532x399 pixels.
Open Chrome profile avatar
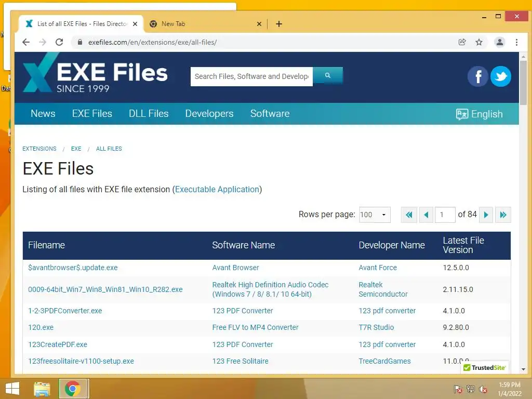pos(499,42)
